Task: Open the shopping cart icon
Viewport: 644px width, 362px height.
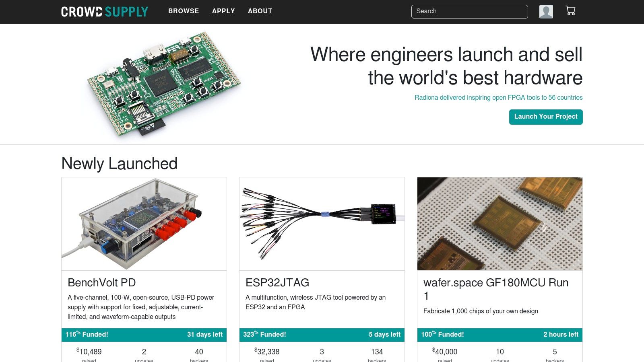Action: coord(570,11)
